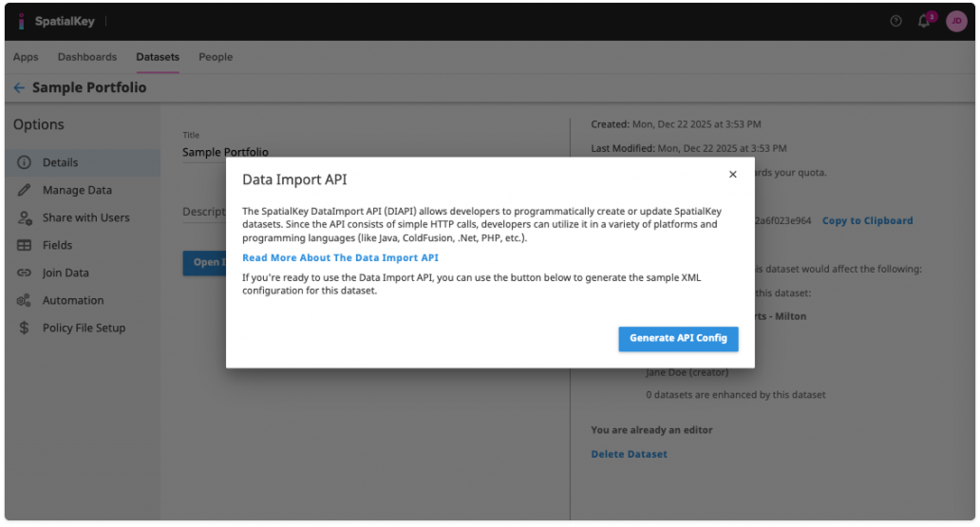
Task: Click the SpatialKey logo icon
Action: coord(21,21)
